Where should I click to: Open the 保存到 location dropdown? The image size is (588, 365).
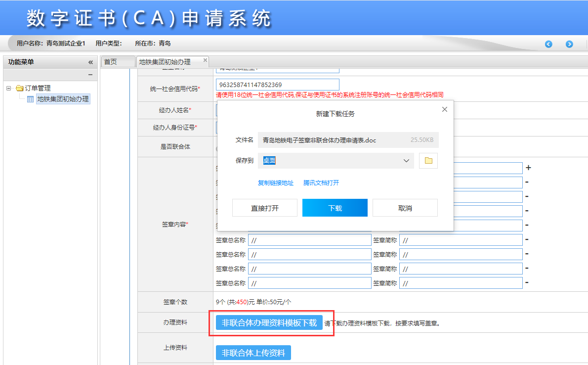[406, 161]
